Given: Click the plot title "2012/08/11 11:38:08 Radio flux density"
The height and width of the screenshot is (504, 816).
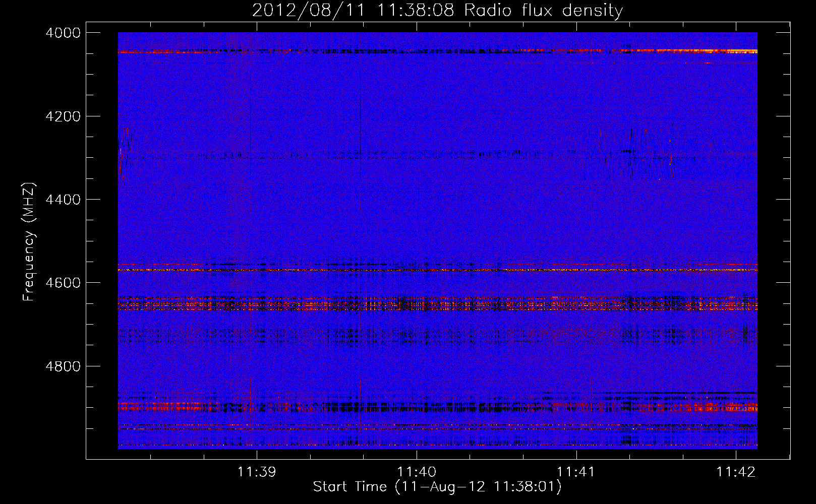Looking at the screenshot, I should (437, 11).
